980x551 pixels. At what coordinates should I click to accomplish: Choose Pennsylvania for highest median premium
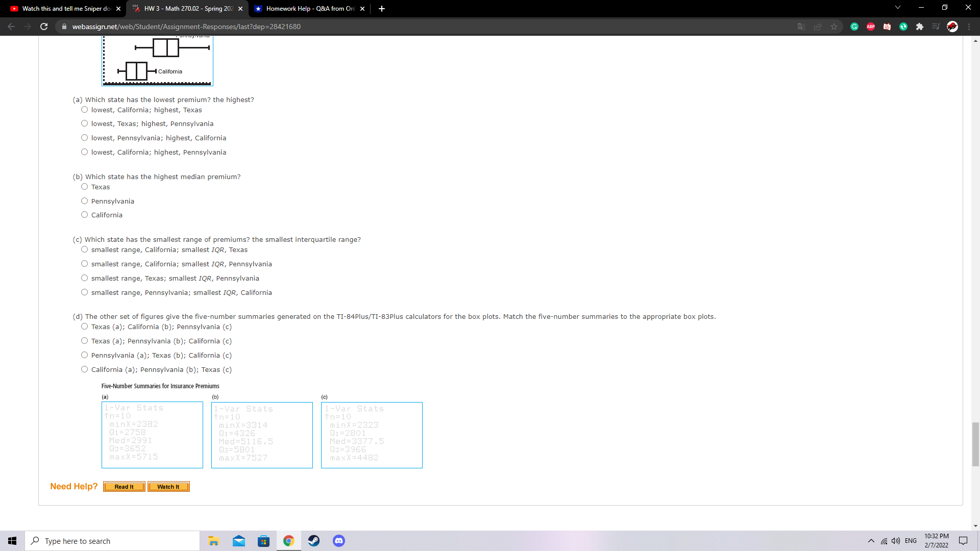coord(84,201)
